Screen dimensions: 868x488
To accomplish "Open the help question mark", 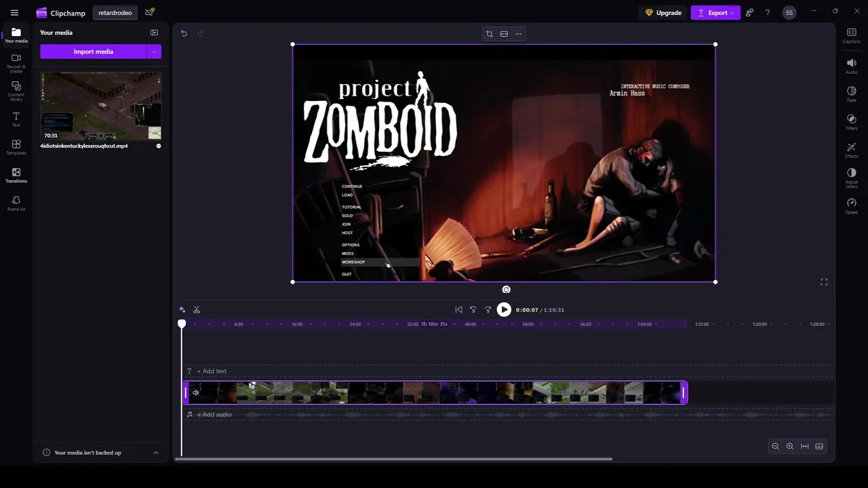I will tap(768, 13).
